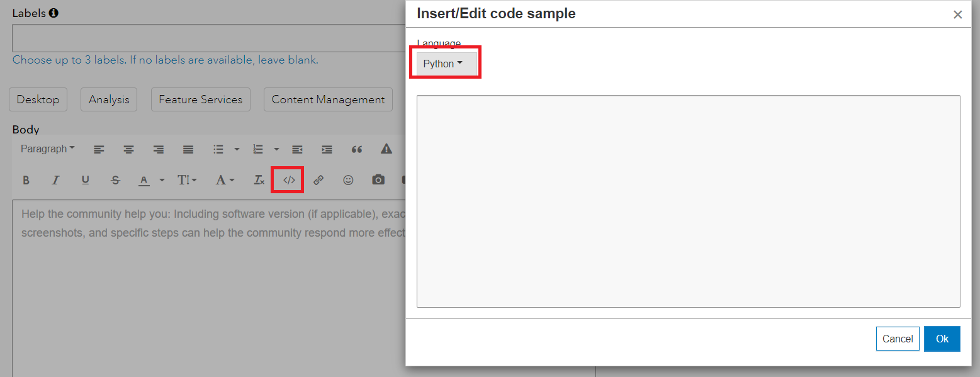980x377 pixels.
Task: Open the text color picker arrow
Action: click(x=162, y=181)
